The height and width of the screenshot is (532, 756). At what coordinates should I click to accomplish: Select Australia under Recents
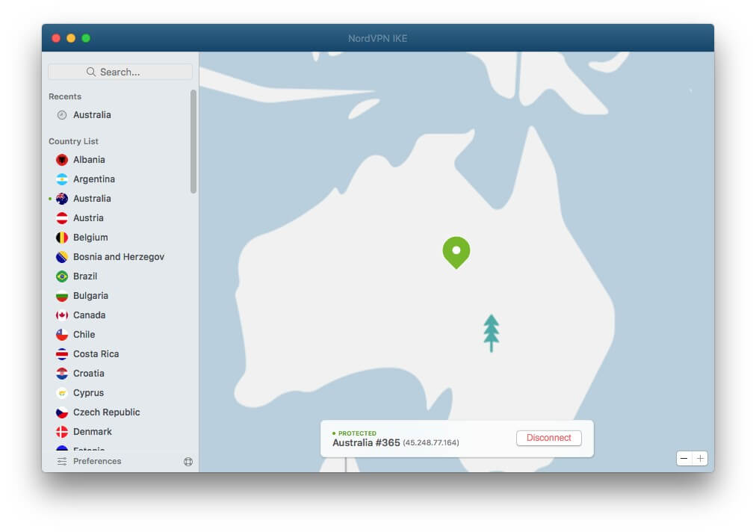coord(92,115)
